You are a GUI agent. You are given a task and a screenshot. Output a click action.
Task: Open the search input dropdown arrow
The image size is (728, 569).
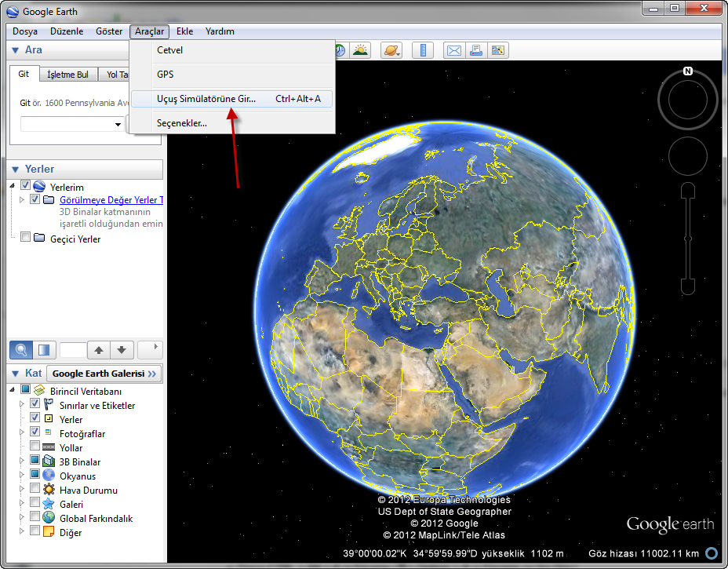(x=118, y=125)
